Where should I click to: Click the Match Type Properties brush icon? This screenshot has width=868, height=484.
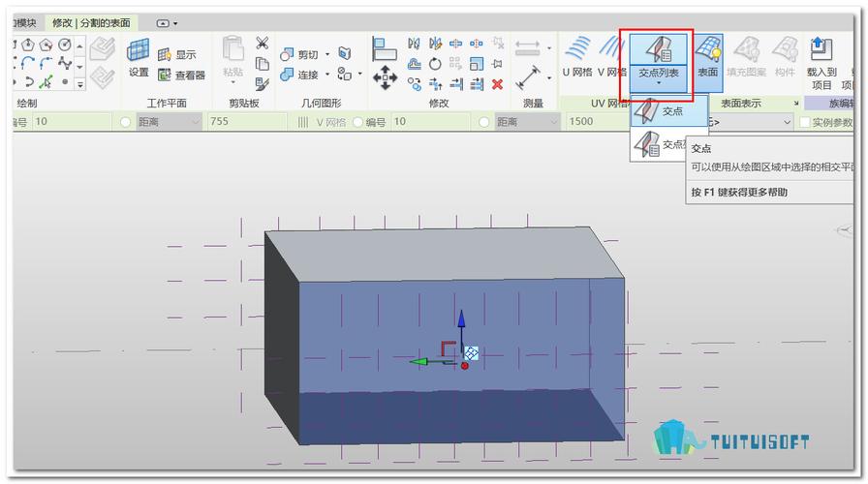(x=262, y=84)
